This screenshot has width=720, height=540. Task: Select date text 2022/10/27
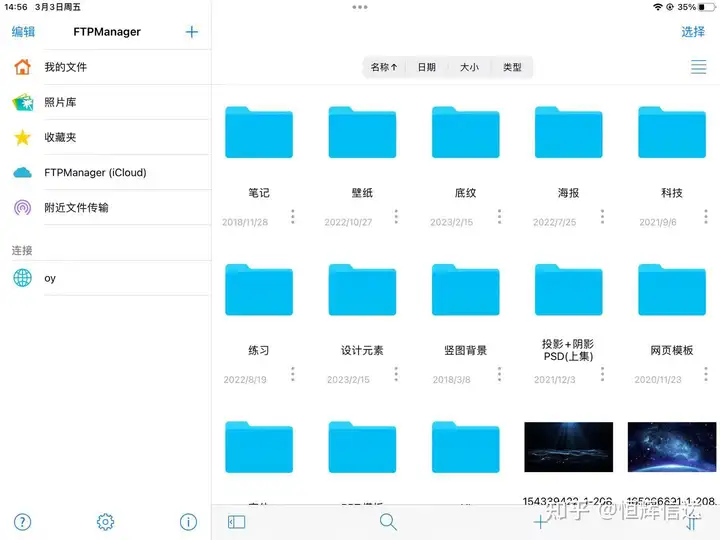point(348,222)
